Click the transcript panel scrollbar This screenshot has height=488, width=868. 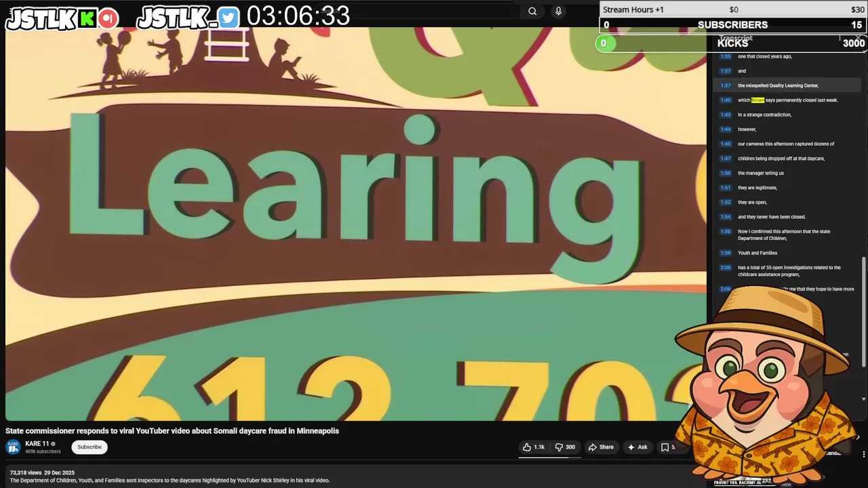[x=864, y=312]
